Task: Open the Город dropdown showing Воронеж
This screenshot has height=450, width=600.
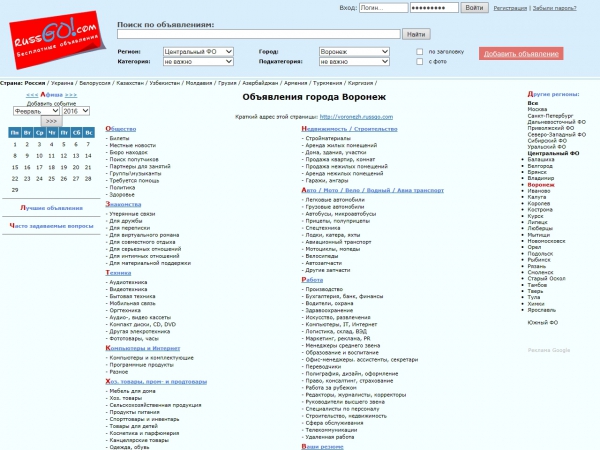Action: pos(354,52)
